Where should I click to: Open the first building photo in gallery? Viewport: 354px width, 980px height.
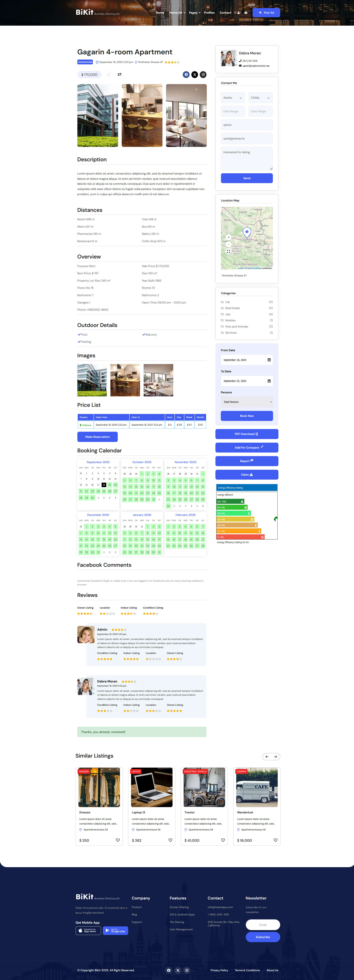click(98, 115)
